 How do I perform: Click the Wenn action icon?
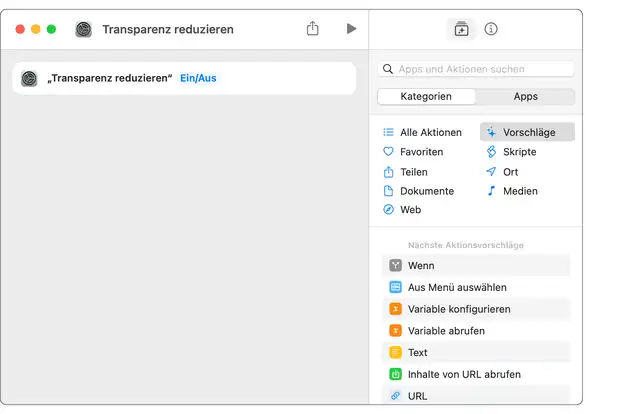(396, 266)
